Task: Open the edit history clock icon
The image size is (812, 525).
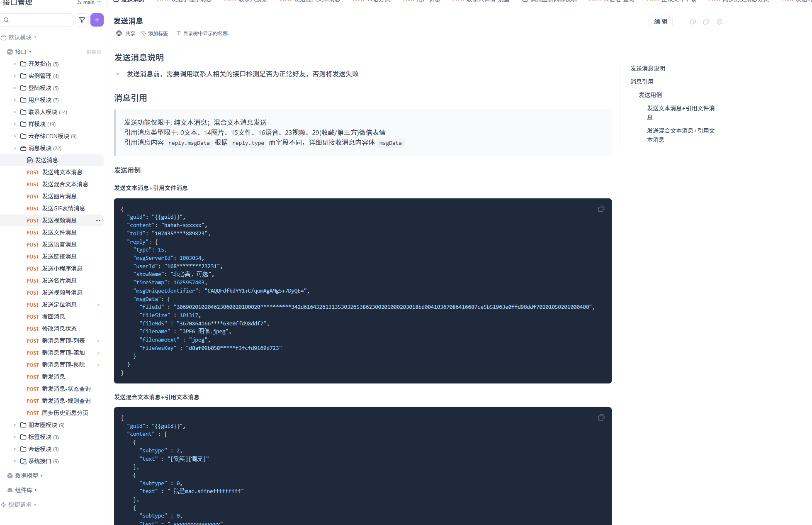Action: coord(693,22)
